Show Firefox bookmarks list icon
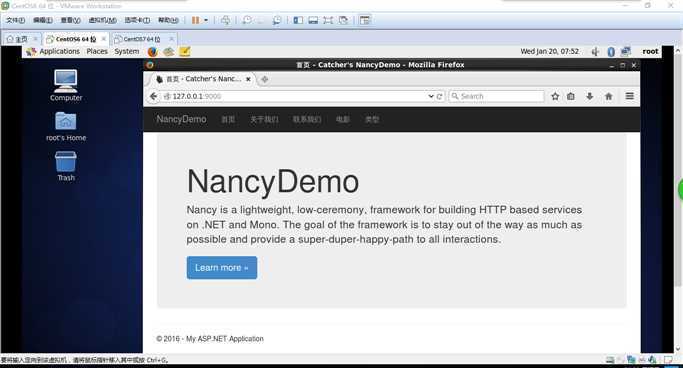The width and height of the screenshot is (683, 368). click(571, 96)
